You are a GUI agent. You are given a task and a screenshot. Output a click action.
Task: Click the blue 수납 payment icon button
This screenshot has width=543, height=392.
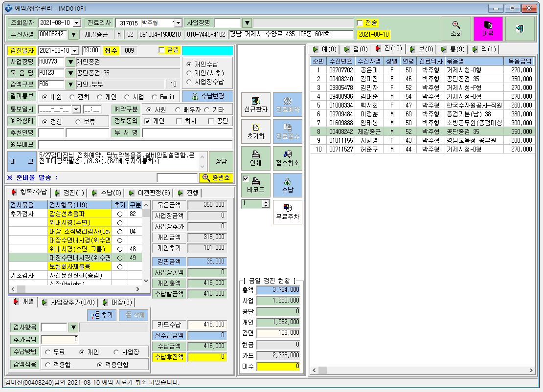click(288, 185)
